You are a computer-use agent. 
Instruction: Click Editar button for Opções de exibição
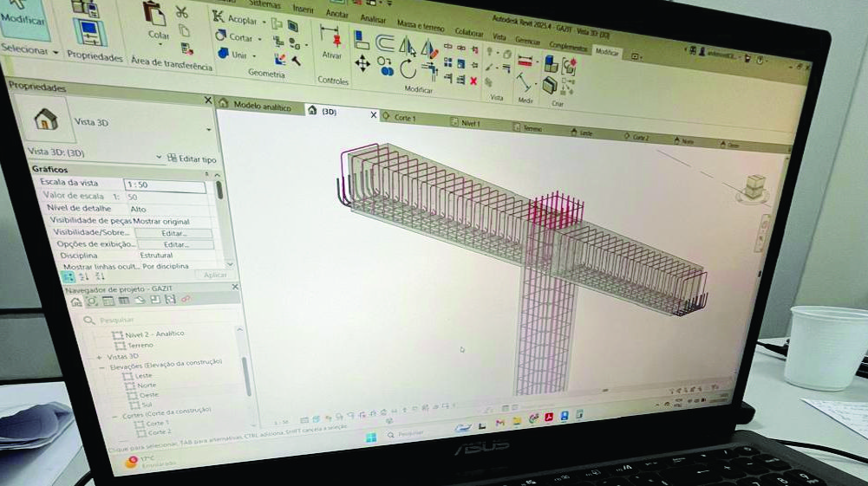[x=175, y=244]
